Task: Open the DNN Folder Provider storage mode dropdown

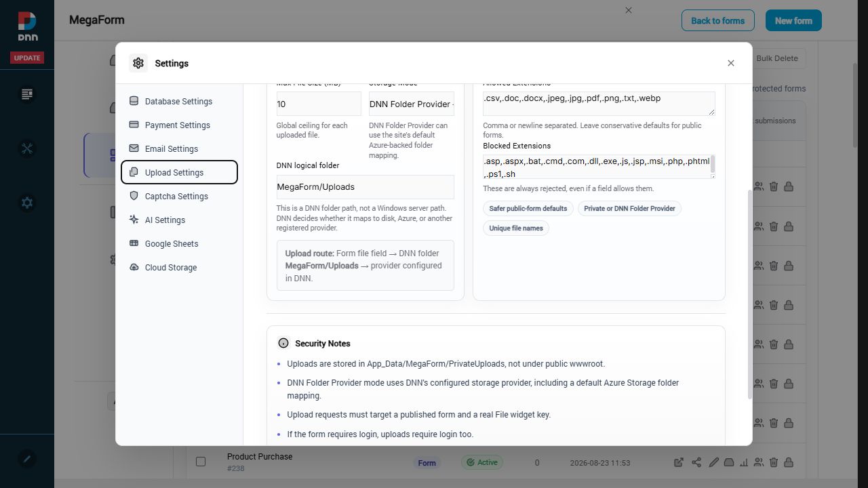Action: pyautogui.click(x=412, y=104)
